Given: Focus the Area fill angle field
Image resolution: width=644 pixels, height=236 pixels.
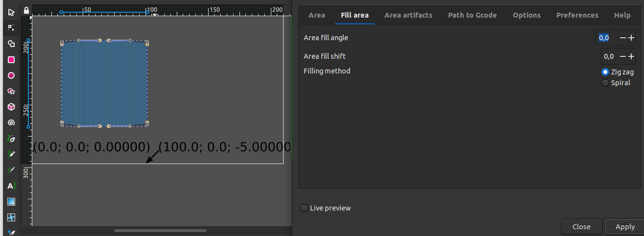Looking at the screenshot, I should tap(607, 38).
